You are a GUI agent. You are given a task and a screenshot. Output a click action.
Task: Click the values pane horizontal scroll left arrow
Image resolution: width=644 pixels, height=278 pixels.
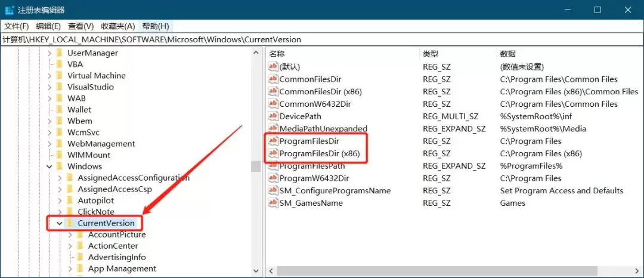(x=271, y=271)
